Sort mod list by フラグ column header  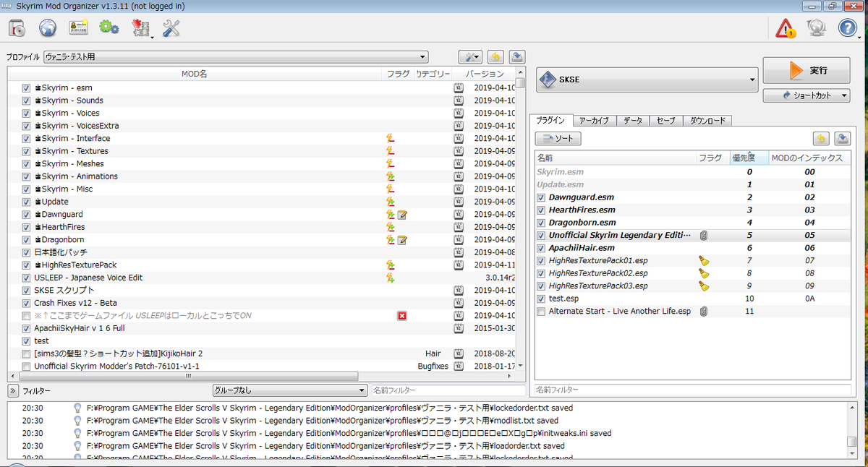pyautogui.click(x=398, y=74)
